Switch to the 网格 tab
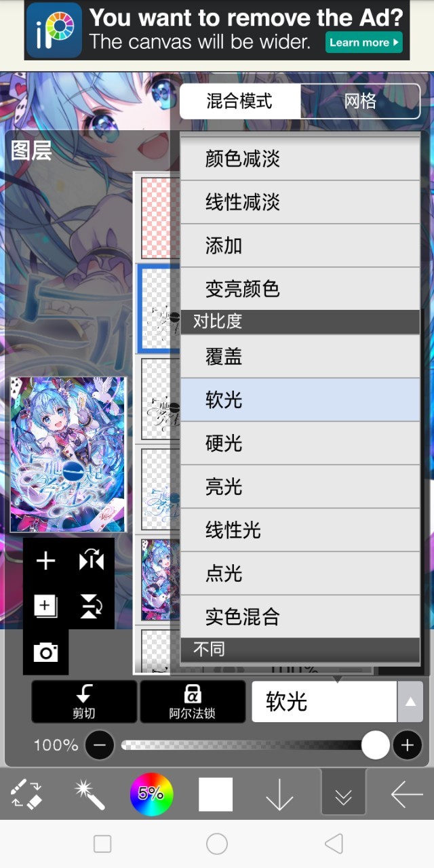 pos(360,101)
